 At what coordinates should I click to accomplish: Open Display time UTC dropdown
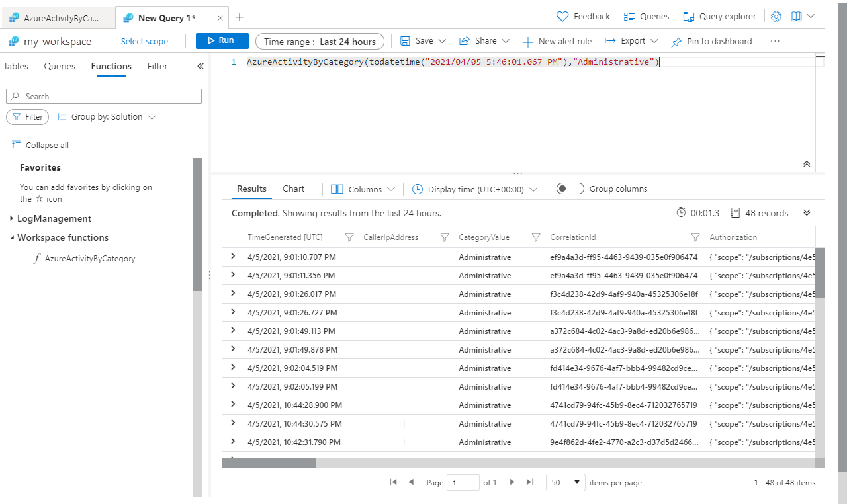tap(474, 189)
